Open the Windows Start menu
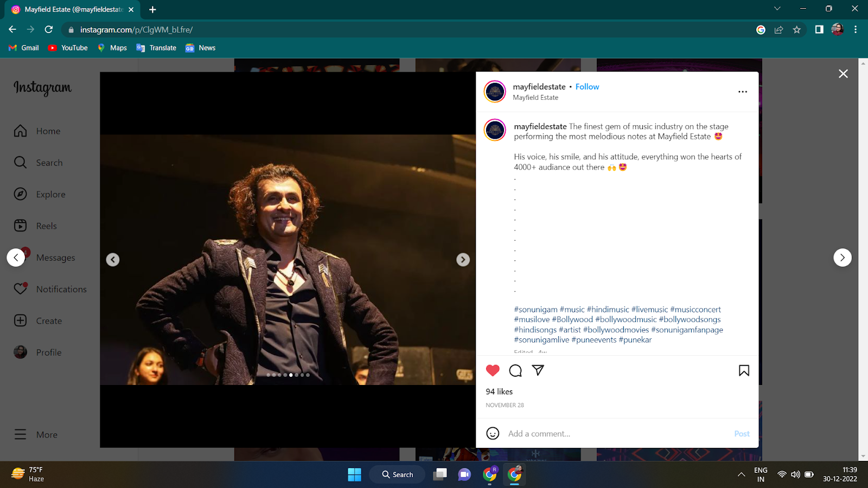The width and height of the screenshot is (868, 488). click(x=354, y=474)
